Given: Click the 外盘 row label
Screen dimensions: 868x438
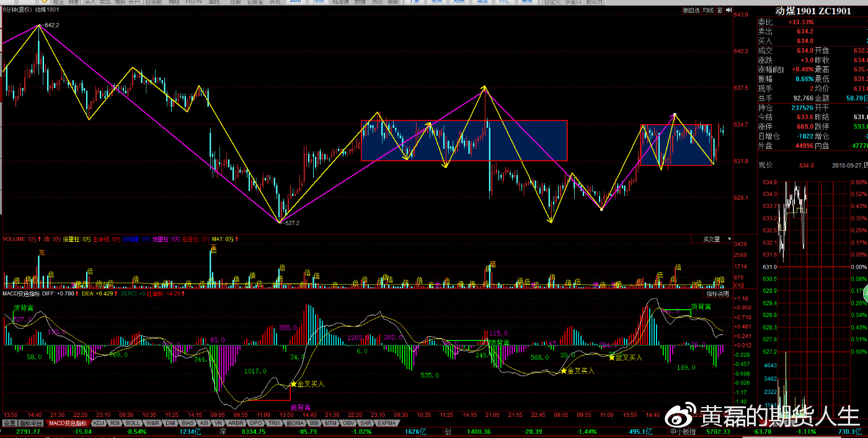Looking at the screenshot, I should pyautogui.click(x=765, y=145).
